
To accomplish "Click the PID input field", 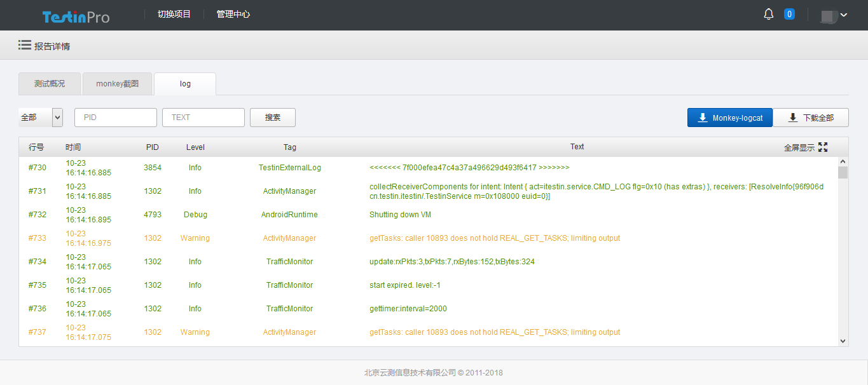I will (116, 118).
